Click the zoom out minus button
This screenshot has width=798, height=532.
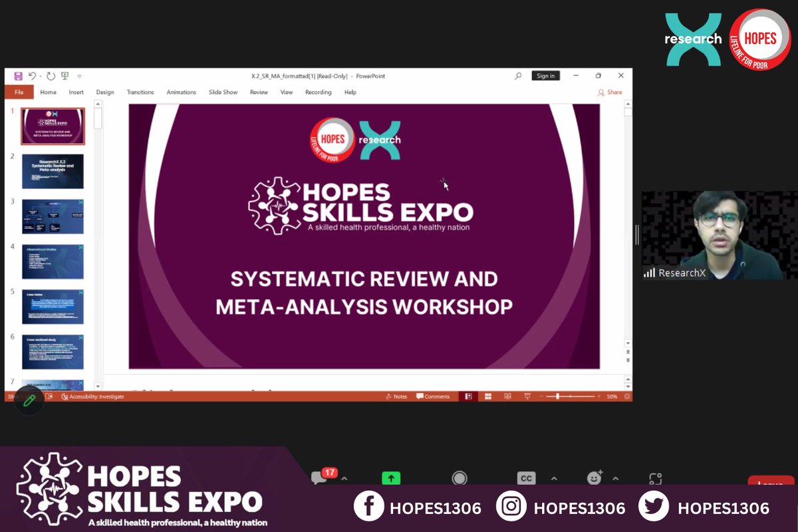pyautogui.click(x=541, y=396)
